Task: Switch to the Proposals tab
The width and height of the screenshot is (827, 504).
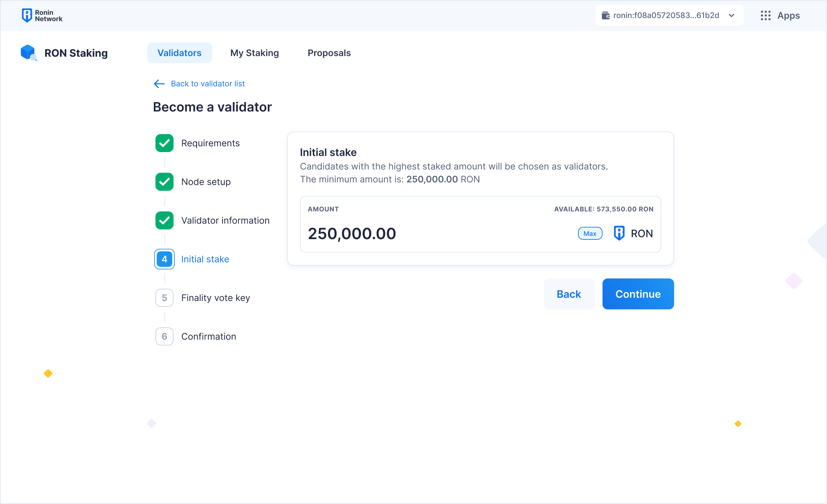Action: [x=329, y=53]
